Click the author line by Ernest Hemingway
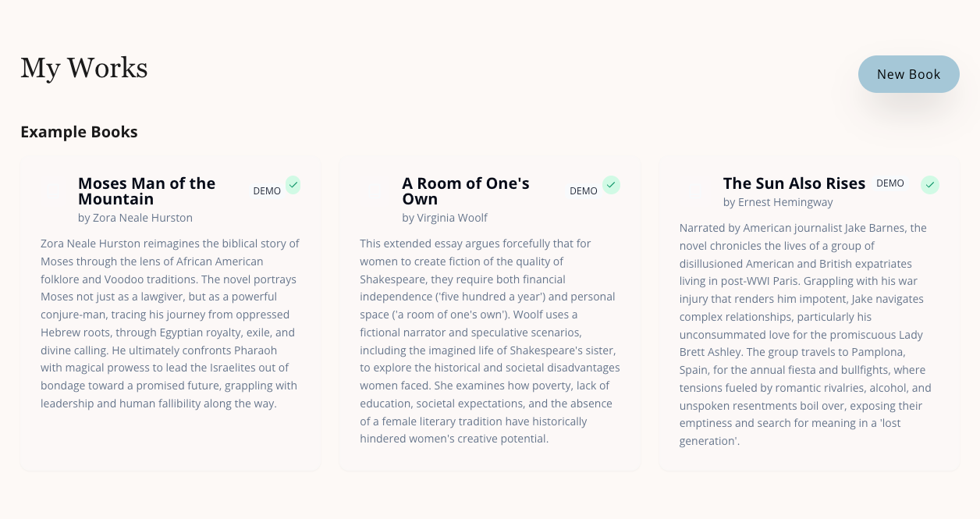The height and width of the screenshot is (519, 980). (778, 202)
